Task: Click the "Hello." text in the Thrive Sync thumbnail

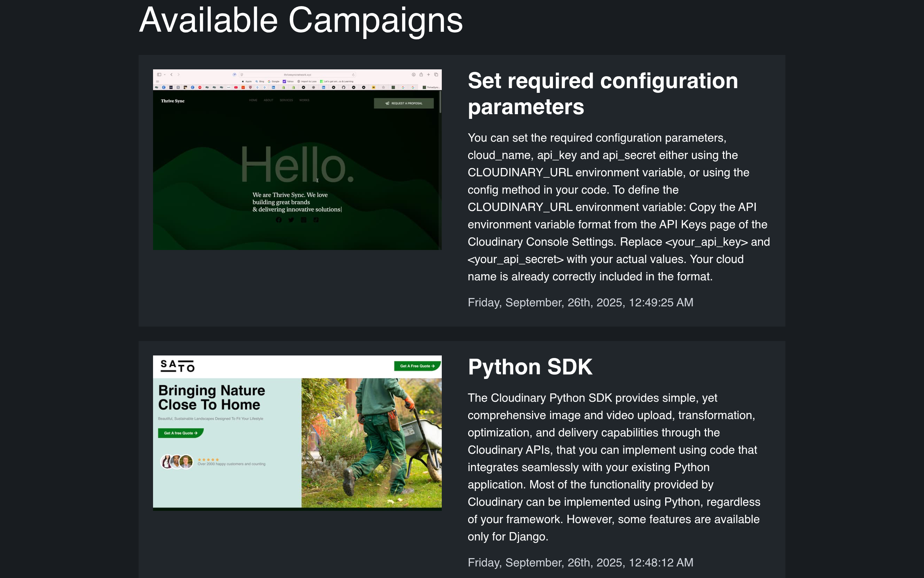Action: point(298,164)
